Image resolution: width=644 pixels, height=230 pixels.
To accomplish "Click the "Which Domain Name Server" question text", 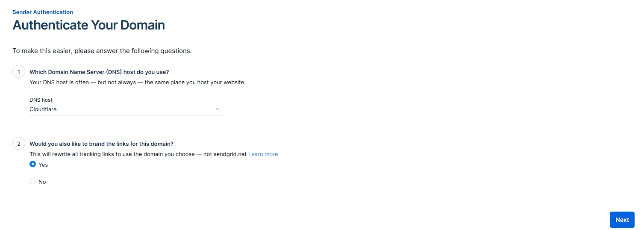I will tap(99, 72).
